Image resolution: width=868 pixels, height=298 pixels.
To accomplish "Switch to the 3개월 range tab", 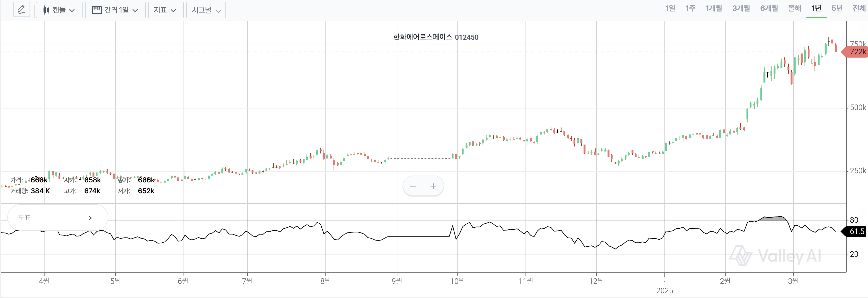I will tap(741, 8).
